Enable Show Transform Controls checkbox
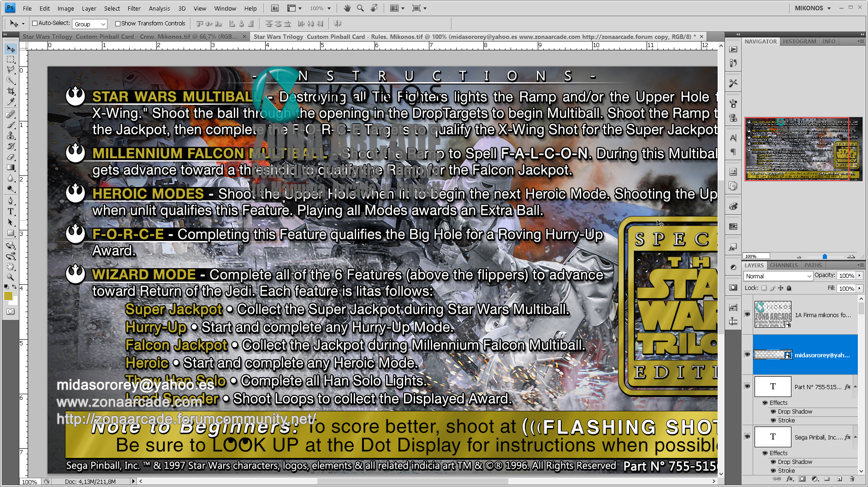The width and height of the screenshot is (868, 487). coord(118,24)
